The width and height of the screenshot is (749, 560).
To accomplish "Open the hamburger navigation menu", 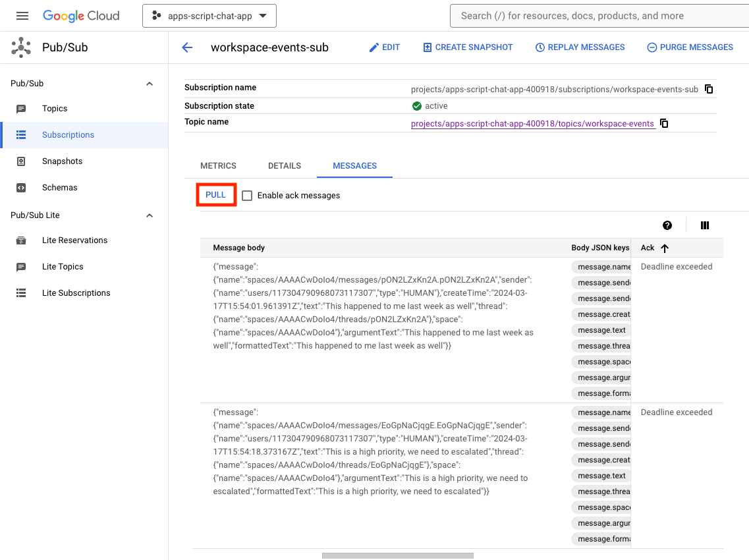I will point(22,16).
